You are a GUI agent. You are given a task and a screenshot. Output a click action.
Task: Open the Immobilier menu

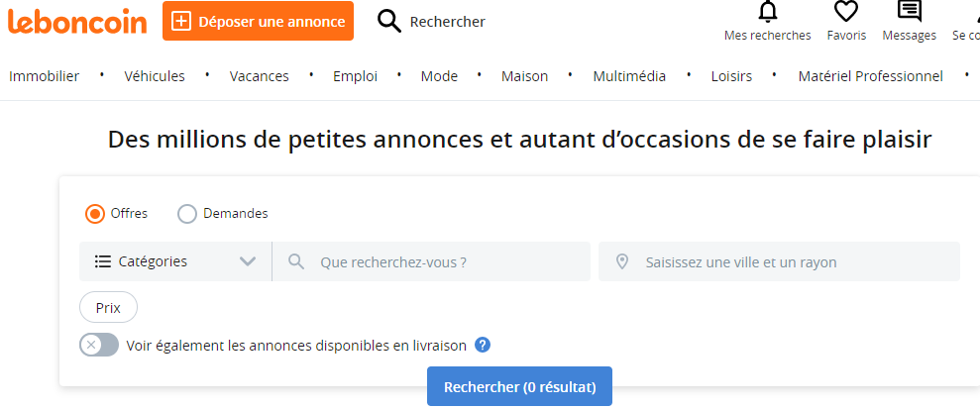[44, 76]
